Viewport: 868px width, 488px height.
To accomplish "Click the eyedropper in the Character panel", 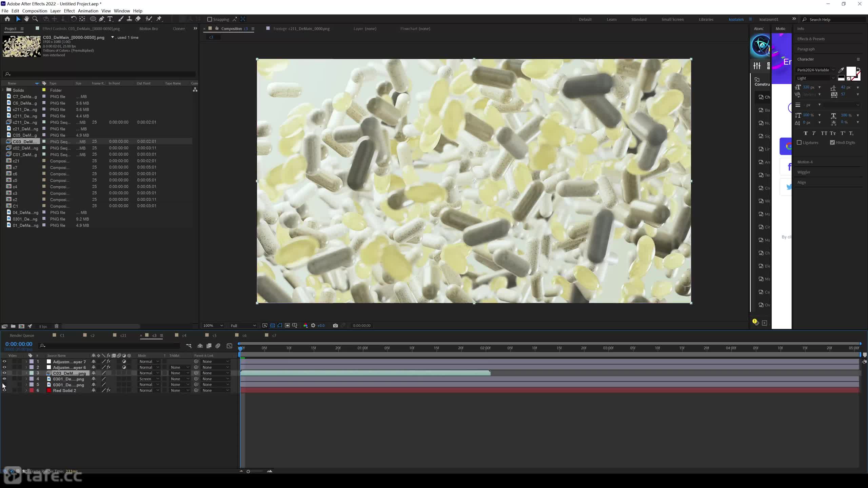I will pyautogui.click(x=841, y=70).
